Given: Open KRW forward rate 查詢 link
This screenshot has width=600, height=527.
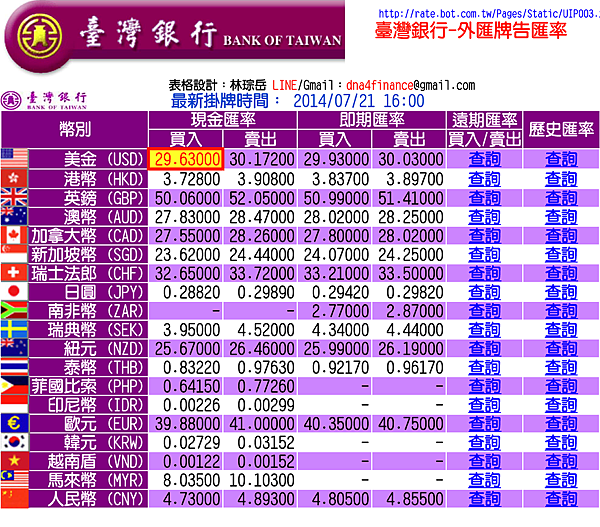Looking at the screenshot, I should pos(484,442).
